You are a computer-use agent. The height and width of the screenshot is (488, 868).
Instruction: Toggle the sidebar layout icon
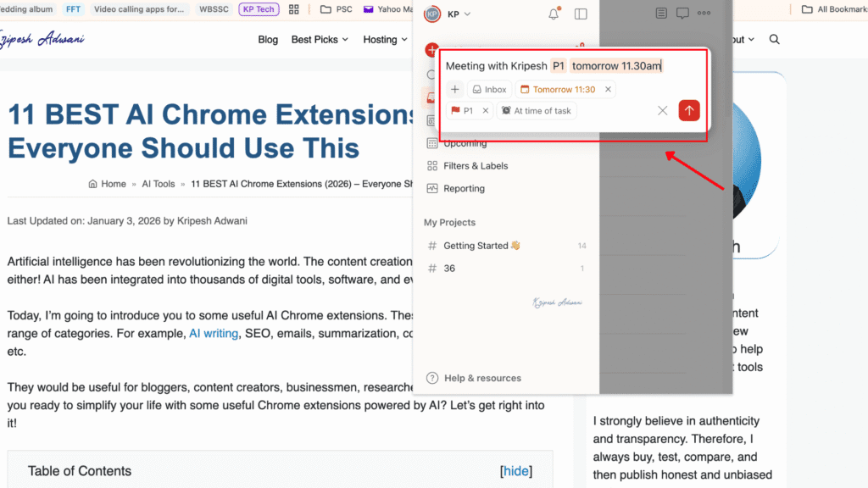pos(581,14)
